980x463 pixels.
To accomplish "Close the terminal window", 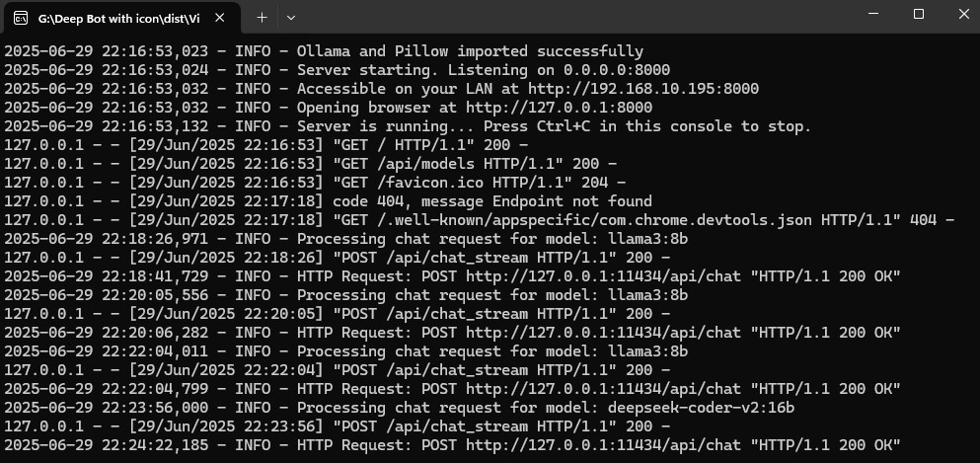I will click(964, 14).
